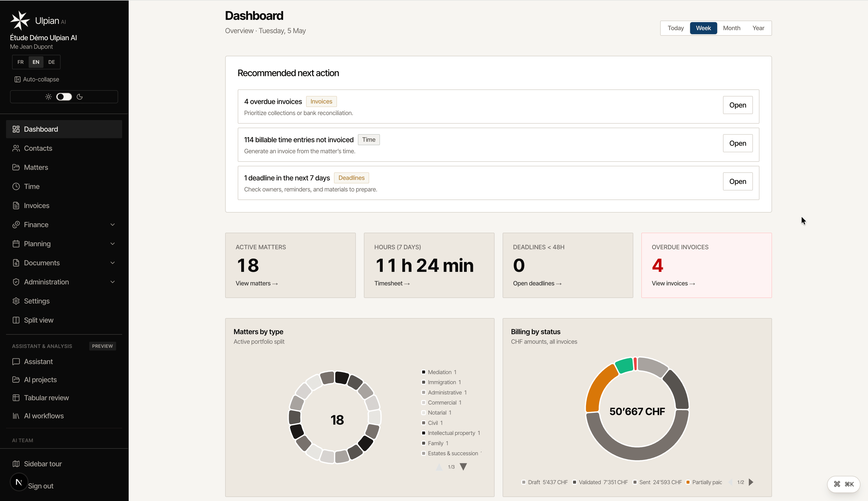
Task: Switch language to EN
Action: pyautogui.click(x=36, y=62)
